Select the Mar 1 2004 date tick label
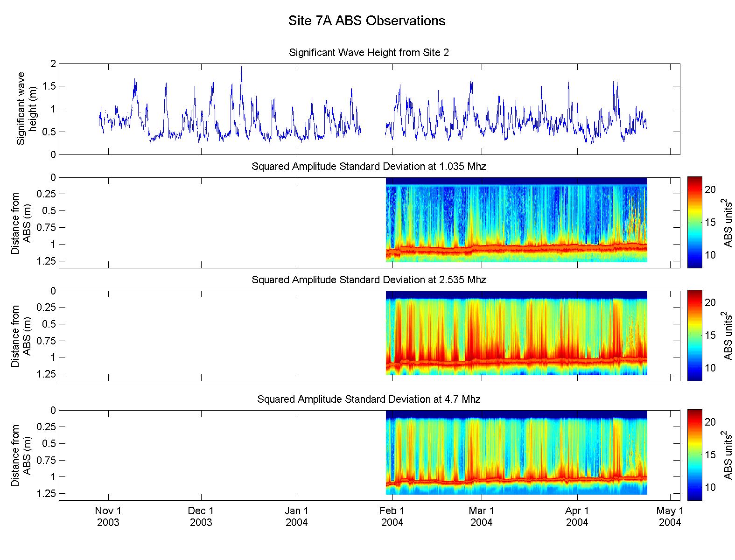 pos(481,517)
